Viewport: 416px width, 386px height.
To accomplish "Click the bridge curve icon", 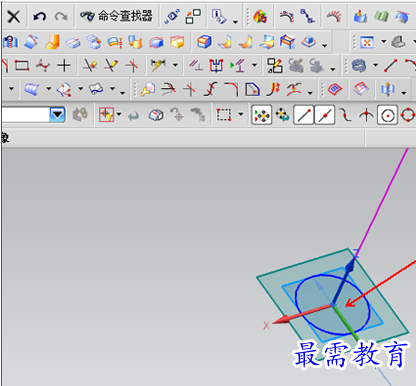I will pyautogui.click(x=211, y=89).
